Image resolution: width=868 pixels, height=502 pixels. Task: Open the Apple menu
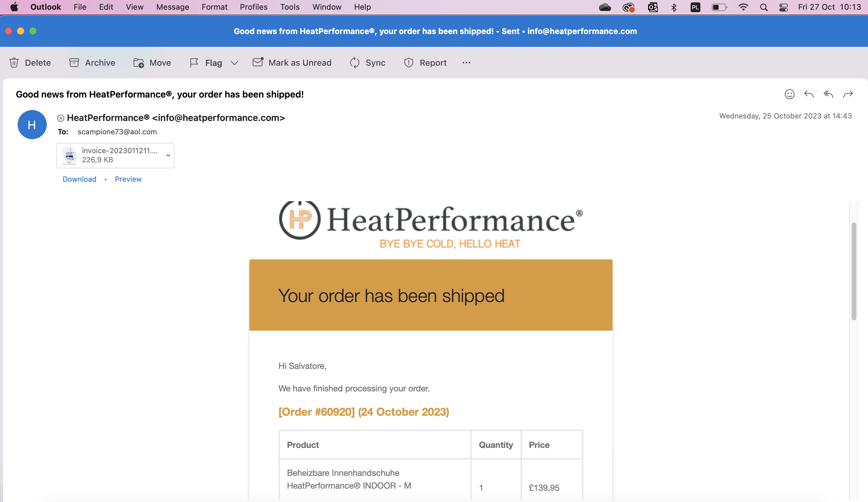14,7
